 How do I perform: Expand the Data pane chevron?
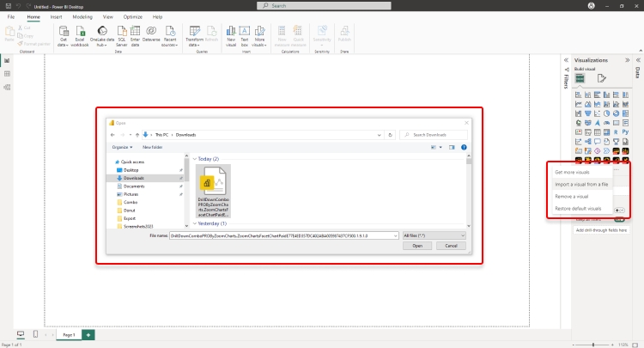click(638, 60)
